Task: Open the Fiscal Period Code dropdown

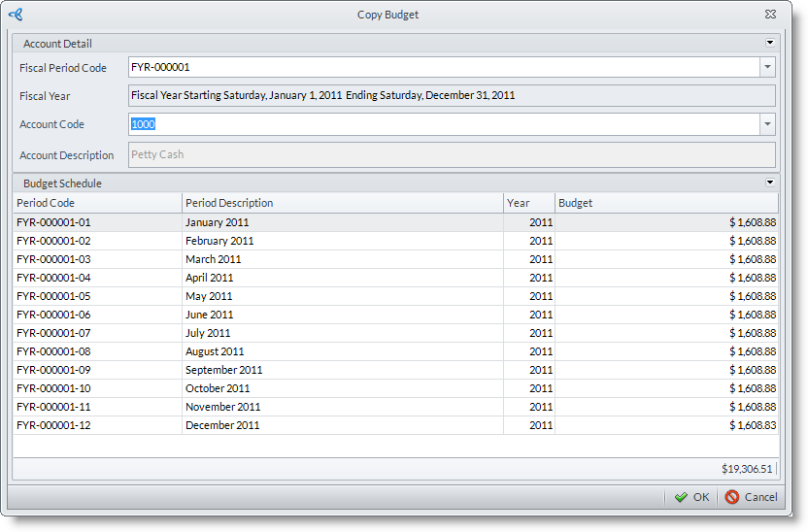Action: 767,67
